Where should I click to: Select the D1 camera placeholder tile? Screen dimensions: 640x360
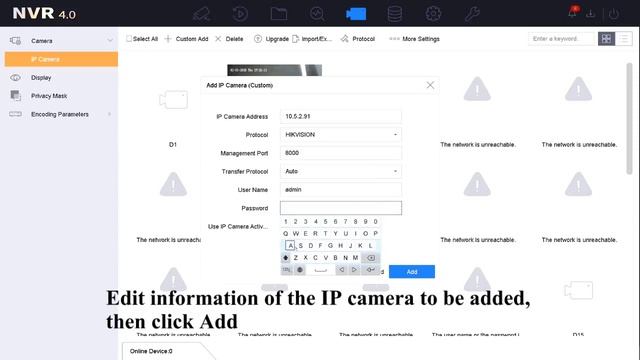173,99
